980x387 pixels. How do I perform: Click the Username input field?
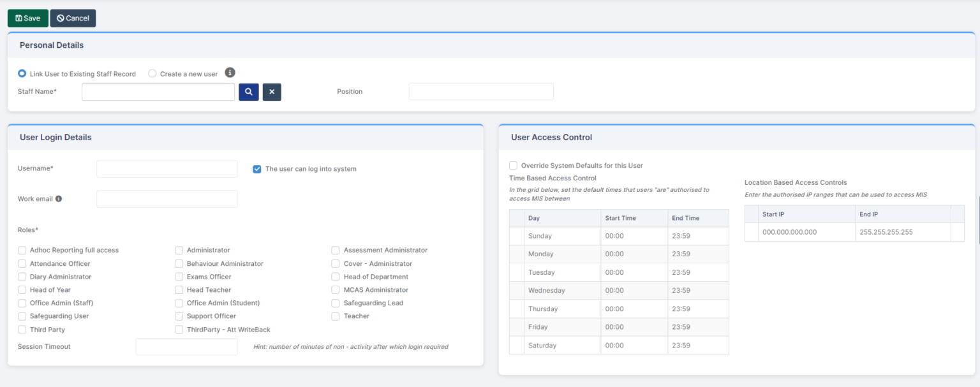(167, 168)
